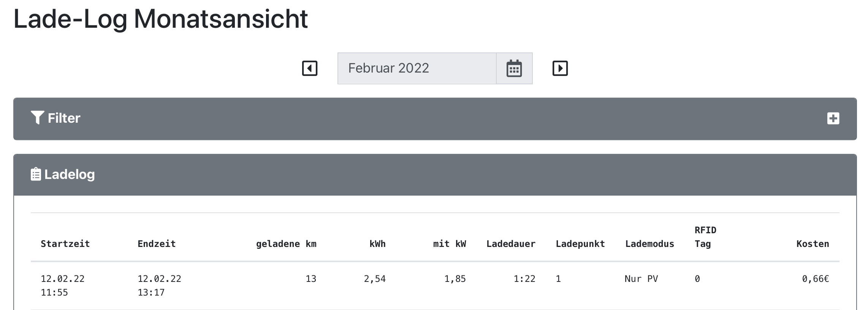868x310 pixels.
Task: Click the Kosten column header
Action: (813, 244)
